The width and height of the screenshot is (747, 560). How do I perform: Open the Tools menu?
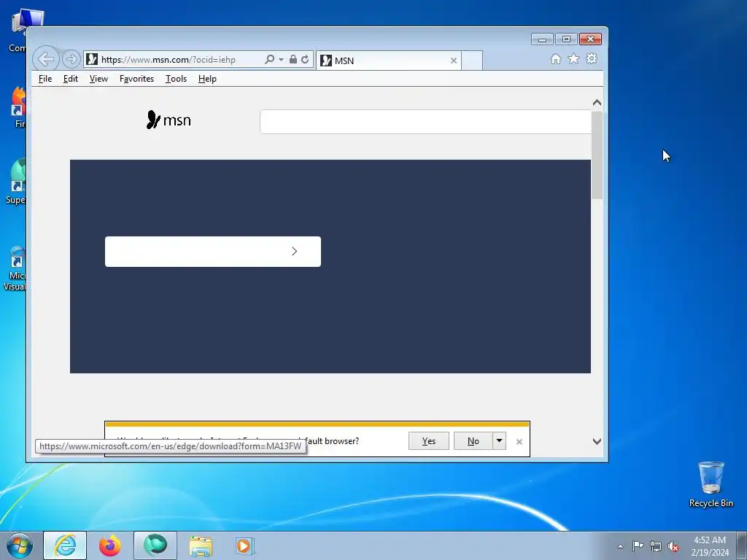coord(176,79)
